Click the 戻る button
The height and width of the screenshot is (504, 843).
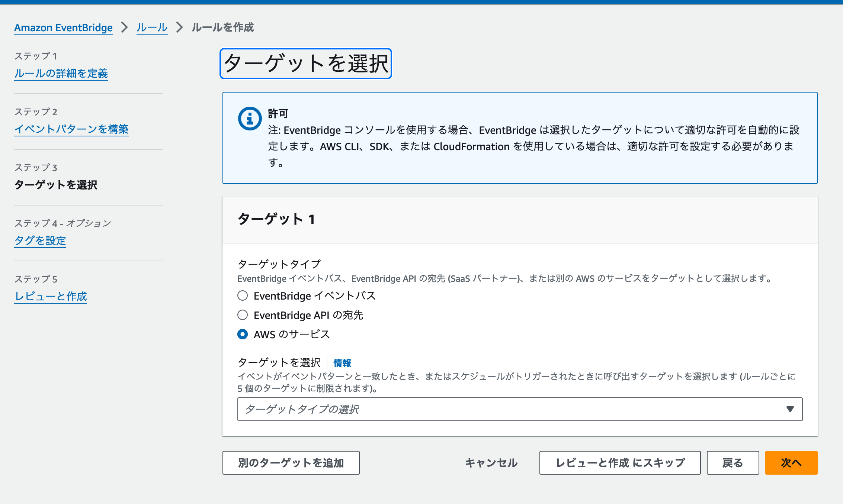coord(733,463)
